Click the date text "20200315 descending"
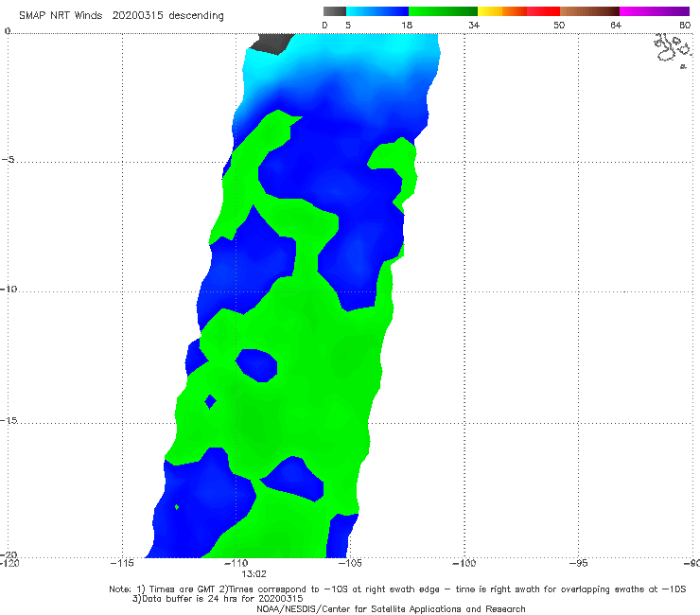Viewport: 700px width, 615px height. pos(167,16)
